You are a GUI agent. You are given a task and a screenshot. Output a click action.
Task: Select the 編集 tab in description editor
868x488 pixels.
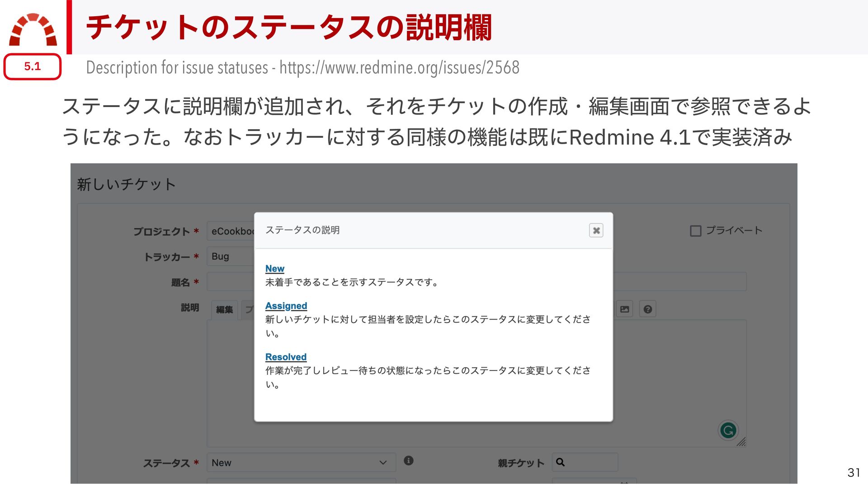[224, 310]
